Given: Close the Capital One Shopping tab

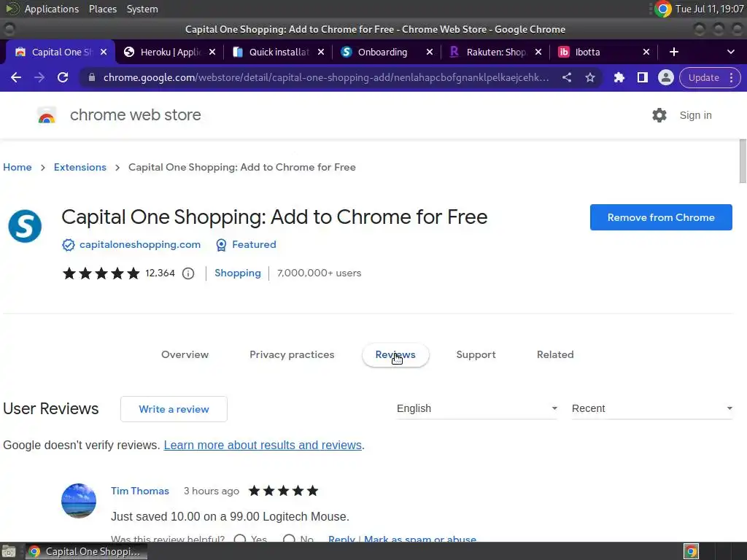Looking at the screenshot, I should click(104, 52).
